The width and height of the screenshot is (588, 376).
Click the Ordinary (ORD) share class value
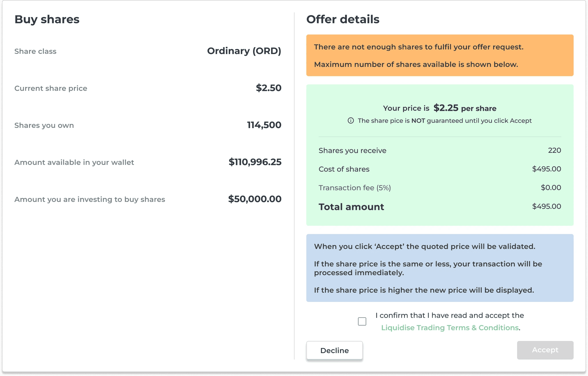coord(244,51)
